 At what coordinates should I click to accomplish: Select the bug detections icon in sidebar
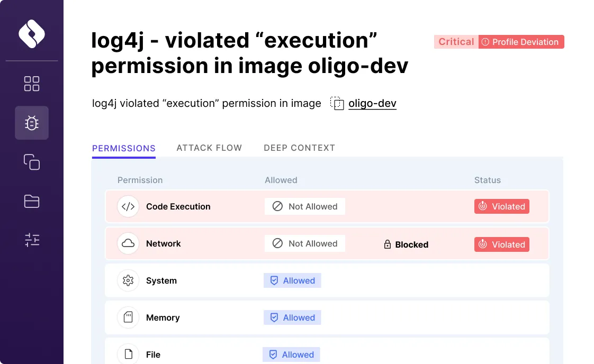[x=32, y=123]
